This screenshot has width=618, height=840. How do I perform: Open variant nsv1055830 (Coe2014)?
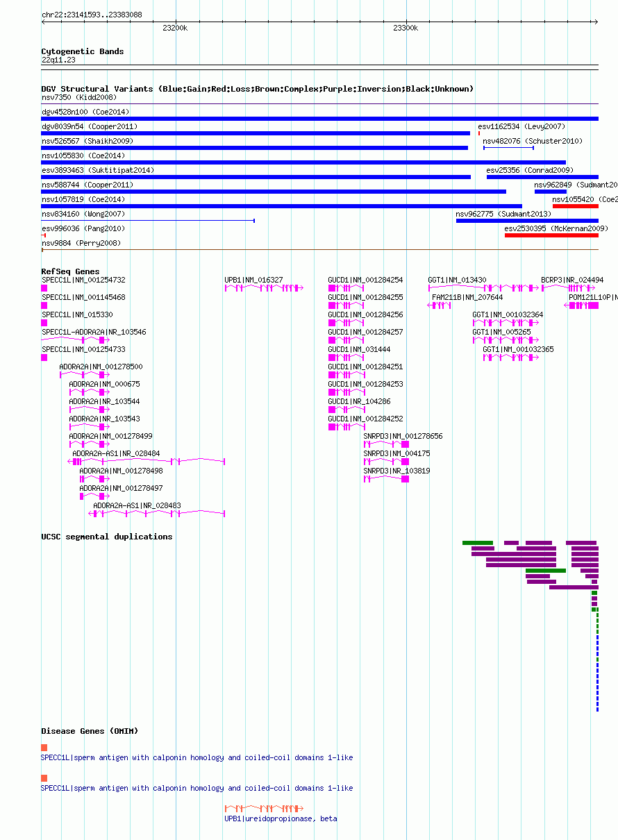[x=83, y=156]
